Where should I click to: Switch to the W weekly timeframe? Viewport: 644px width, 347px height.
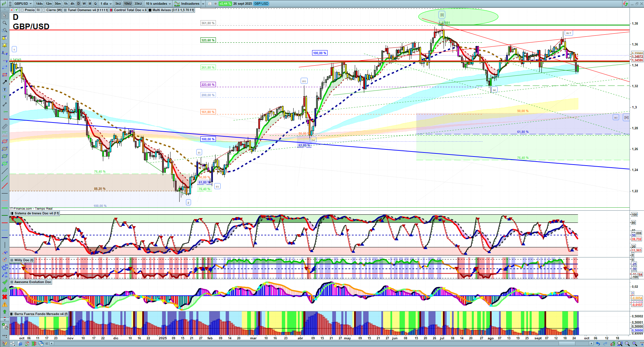click(x=84, y=4)
